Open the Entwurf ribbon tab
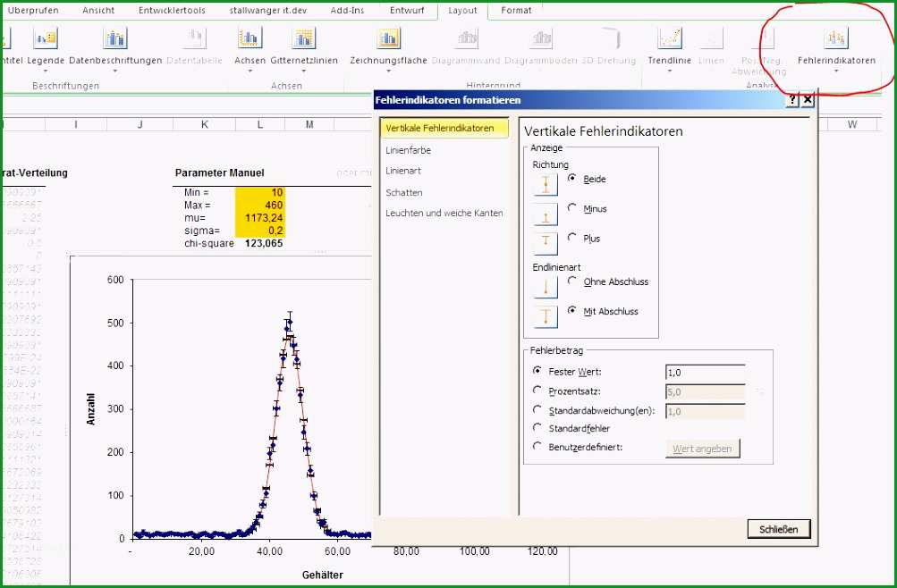897x588 pixels. tap(407, 11)
